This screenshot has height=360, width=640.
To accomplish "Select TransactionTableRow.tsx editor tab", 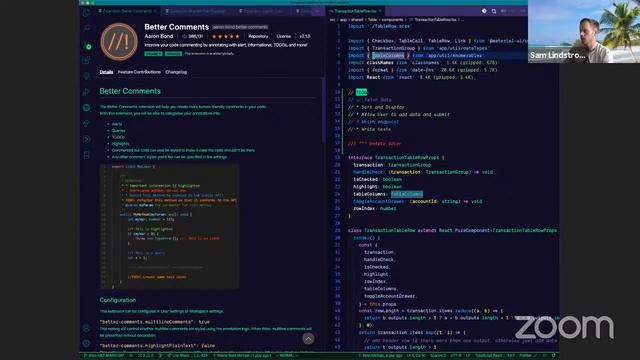I will click(x=355, y=11).
